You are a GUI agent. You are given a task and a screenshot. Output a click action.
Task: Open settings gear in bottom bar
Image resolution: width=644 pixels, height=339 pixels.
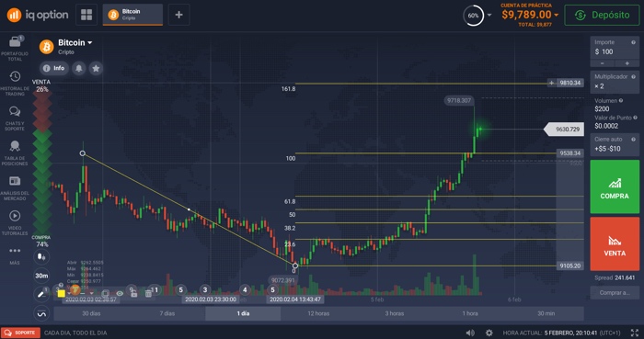coord(489,333)
